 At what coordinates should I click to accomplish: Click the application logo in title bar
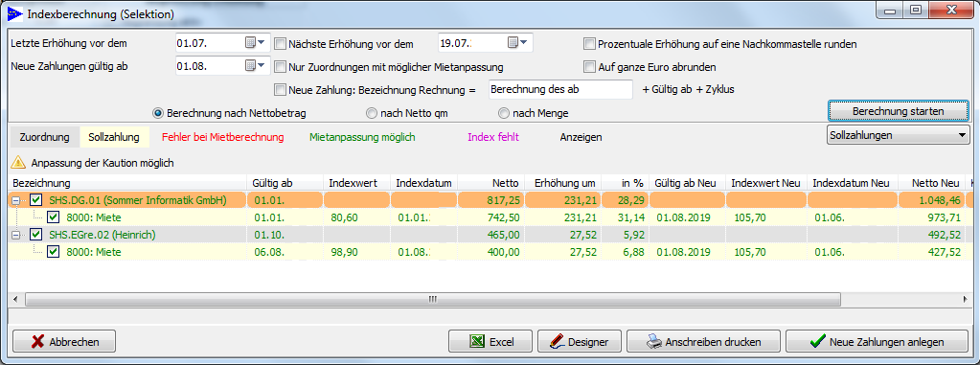pyautogui.click(x=14, y=12)
